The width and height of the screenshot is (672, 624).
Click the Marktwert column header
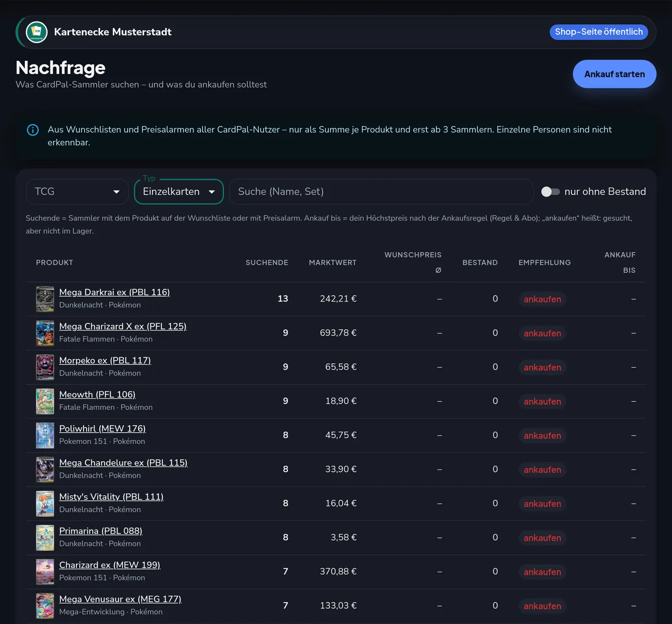[333, 263]
